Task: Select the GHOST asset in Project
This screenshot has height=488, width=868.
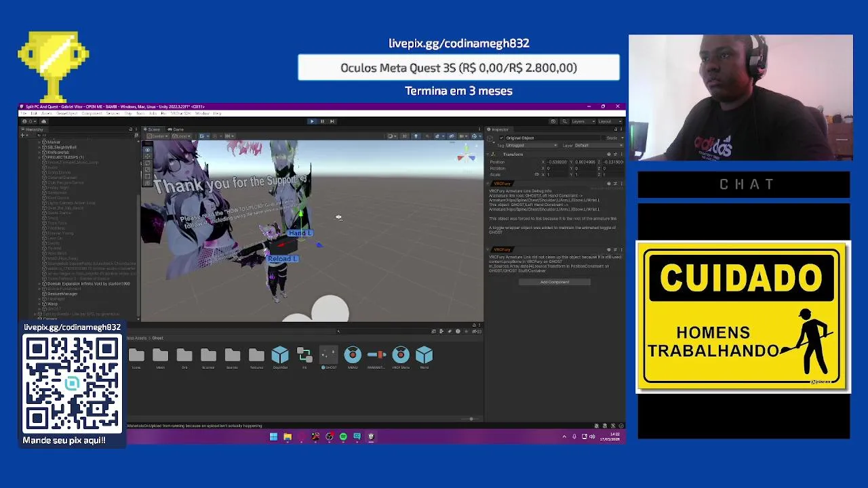Action: click(328, 357)
